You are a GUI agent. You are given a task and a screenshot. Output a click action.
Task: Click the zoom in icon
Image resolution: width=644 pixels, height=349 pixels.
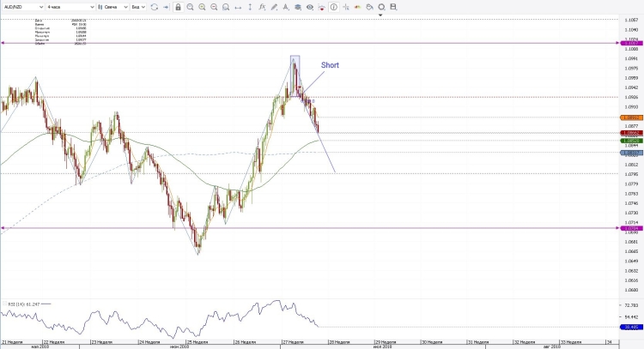coord(202,7)
